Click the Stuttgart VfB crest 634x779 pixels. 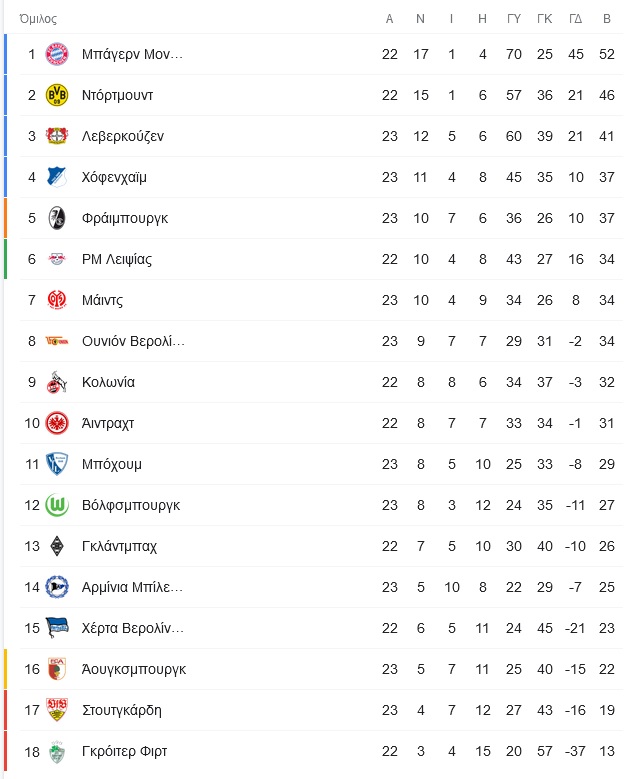pos(57,710)
